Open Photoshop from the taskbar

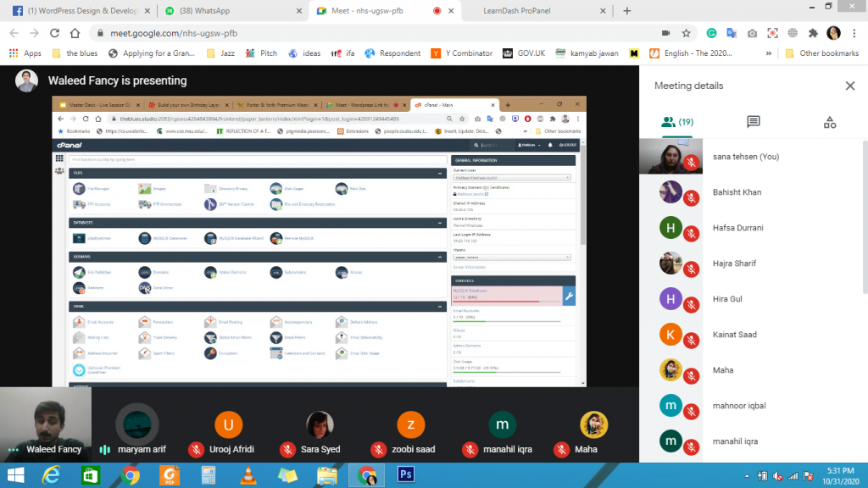coord(406,474)
